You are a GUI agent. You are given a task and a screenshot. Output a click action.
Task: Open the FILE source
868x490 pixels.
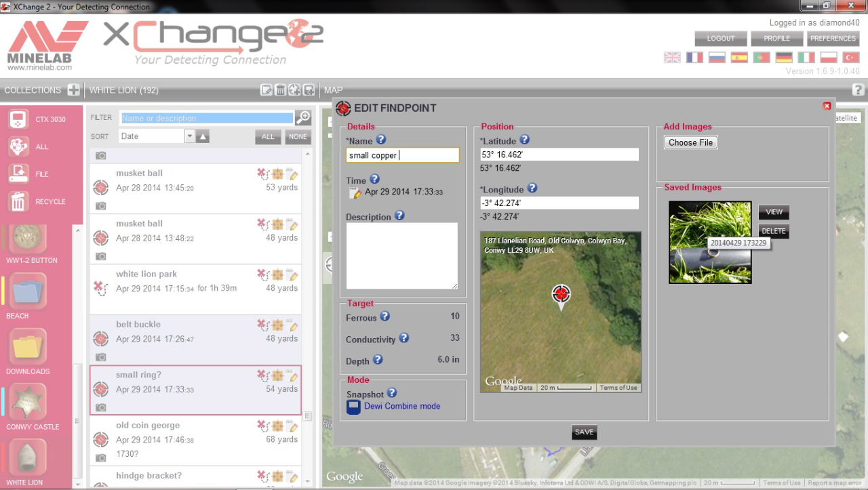[x=18, y=174]
